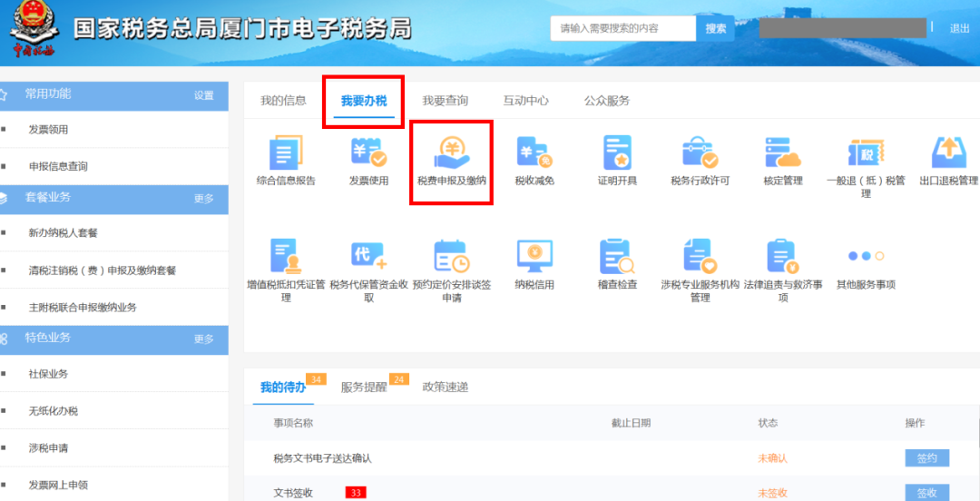980x501 pixels.
Task: Click 国家税务总局厦门市电子税务局 title
Action: pyautogui.click(x=242, y=29)
